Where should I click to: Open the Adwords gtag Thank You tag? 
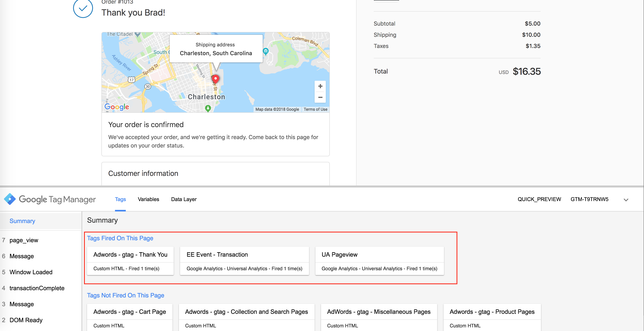coord(130,261)
